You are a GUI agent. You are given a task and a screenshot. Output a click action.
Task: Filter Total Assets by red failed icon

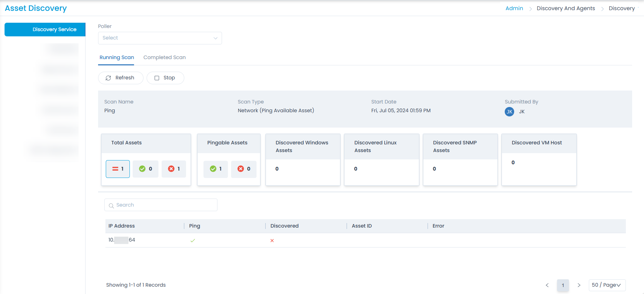tap(174, 169)
